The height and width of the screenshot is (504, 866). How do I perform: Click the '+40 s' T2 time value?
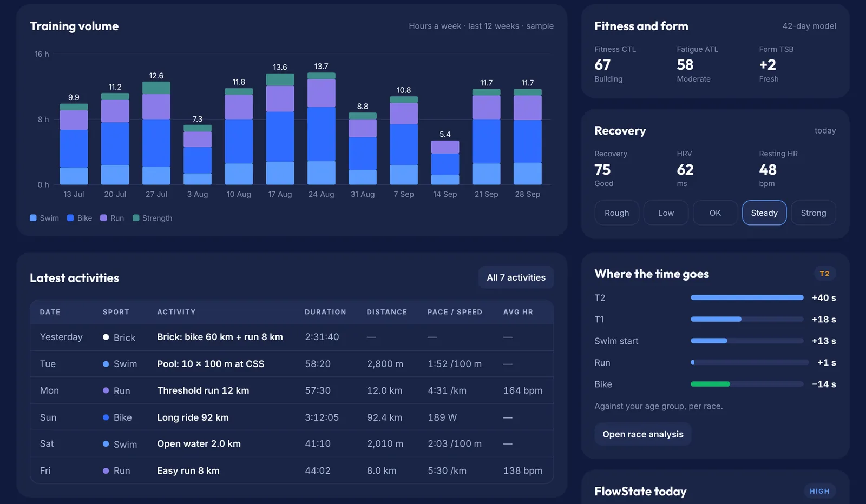point(824,297)
